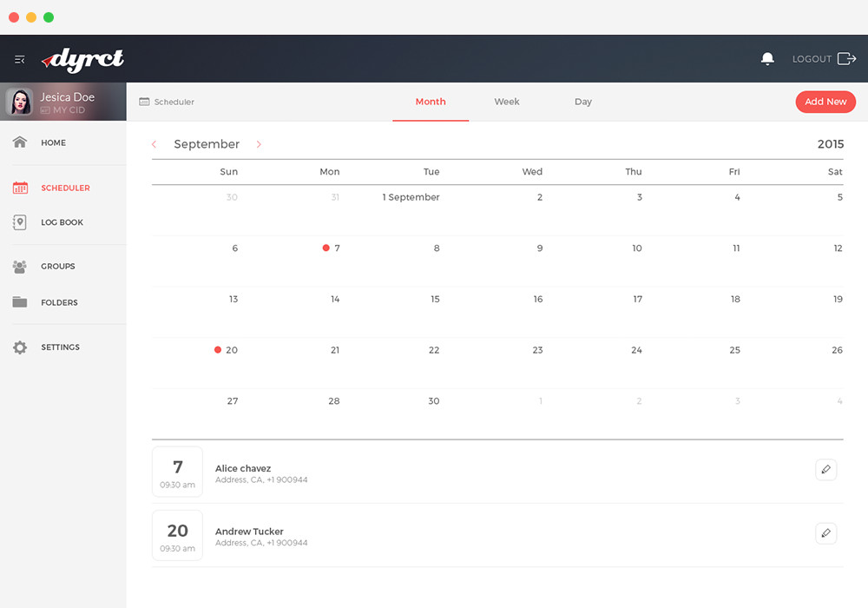The image size is (868, 608).
Task: Click the Groups people icon
Action: (x=20, y=267)
